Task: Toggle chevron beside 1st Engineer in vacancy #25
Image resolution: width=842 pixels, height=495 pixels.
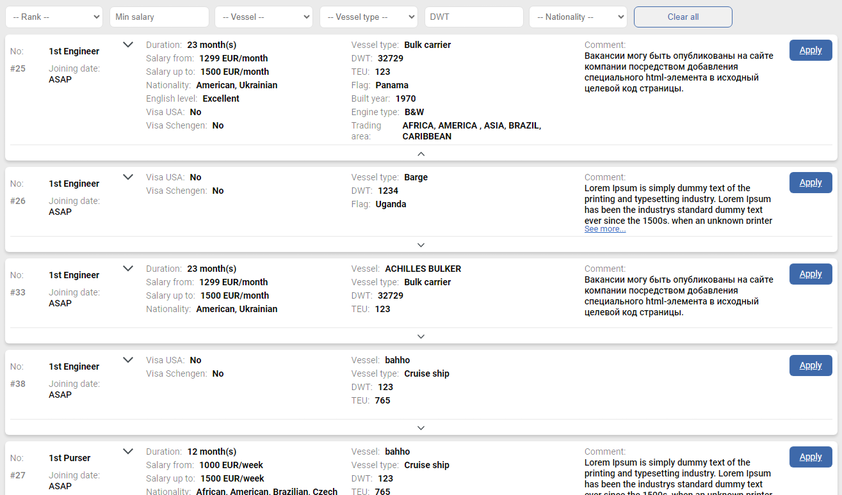Action: coord(128,45)
